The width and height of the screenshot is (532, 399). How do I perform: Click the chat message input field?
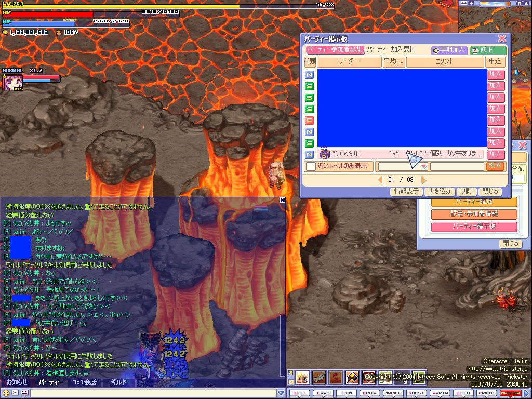(x=153, y=393)
